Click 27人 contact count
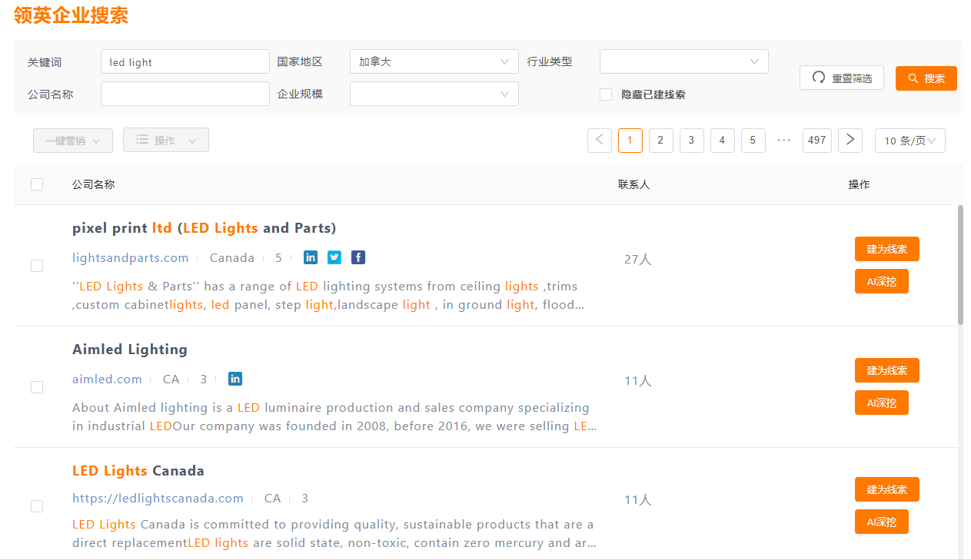Viewport: 971px width, 560px height. point(637,260)
